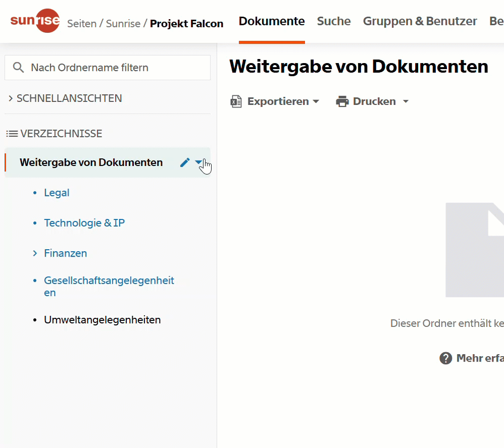Switch to the Dokumente tab
Viewport: 504px width, 448px height.
(x=272, y=21)
